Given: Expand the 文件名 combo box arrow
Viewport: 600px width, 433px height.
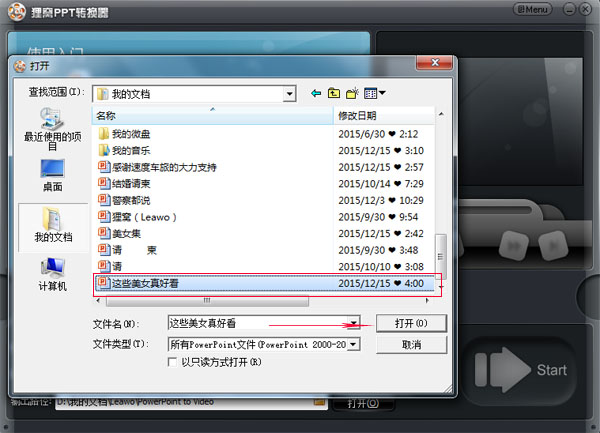Looking at the screenshot, I should (354, 323).
